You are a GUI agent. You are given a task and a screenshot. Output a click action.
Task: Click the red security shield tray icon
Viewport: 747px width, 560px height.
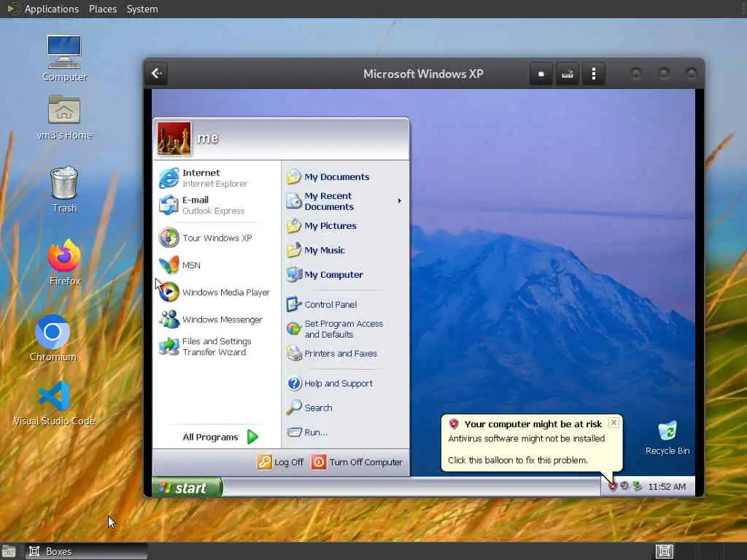click(613, 486)
